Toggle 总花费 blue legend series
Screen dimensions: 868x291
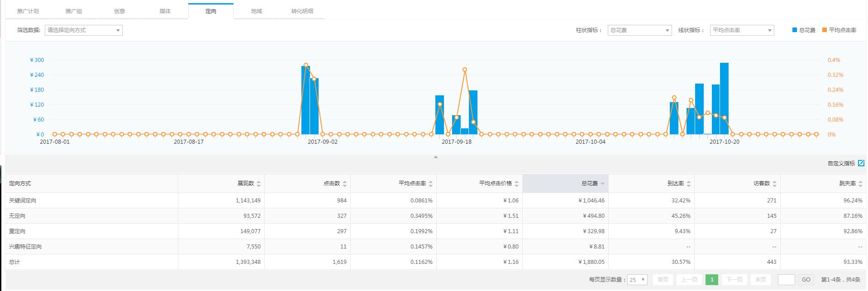(804, 30)
